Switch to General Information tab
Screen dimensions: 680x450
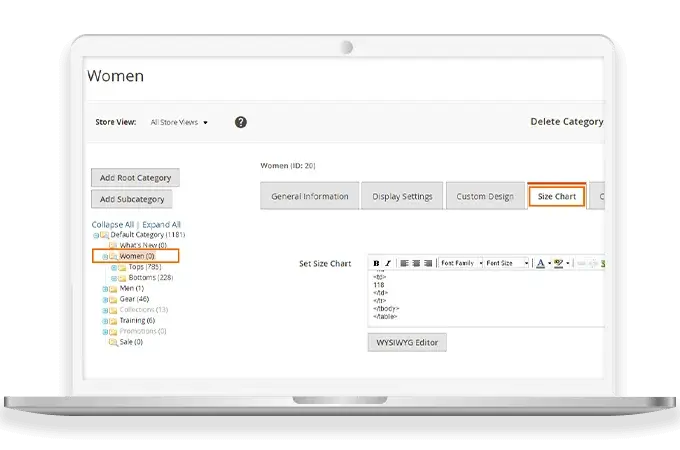point(310,196)
